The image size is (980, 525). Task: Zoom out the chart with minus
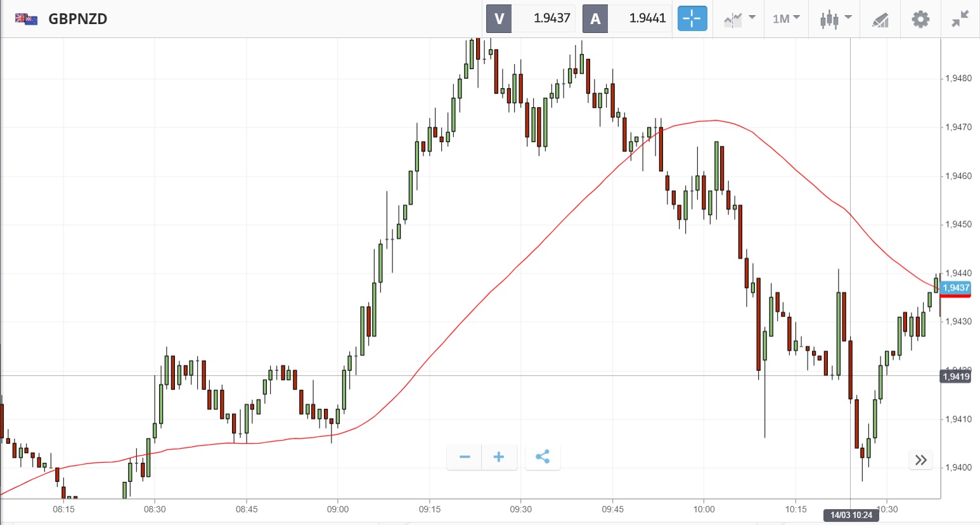coord(465,457)
